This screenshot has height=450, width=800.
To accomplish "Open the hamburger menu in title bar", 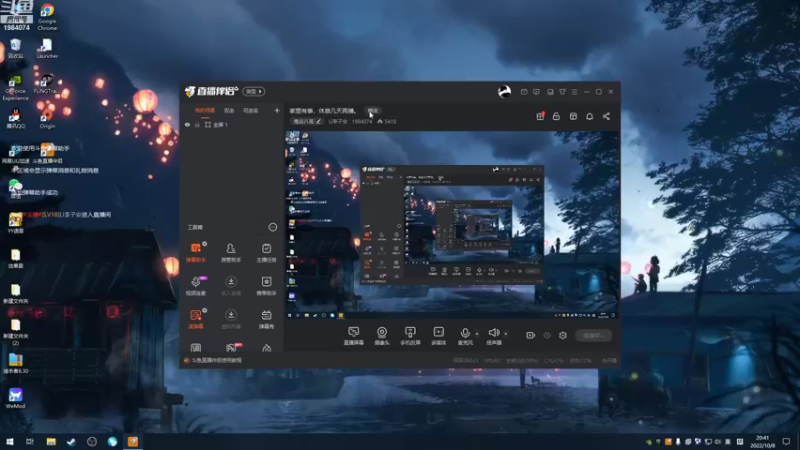I will [574, 92].
